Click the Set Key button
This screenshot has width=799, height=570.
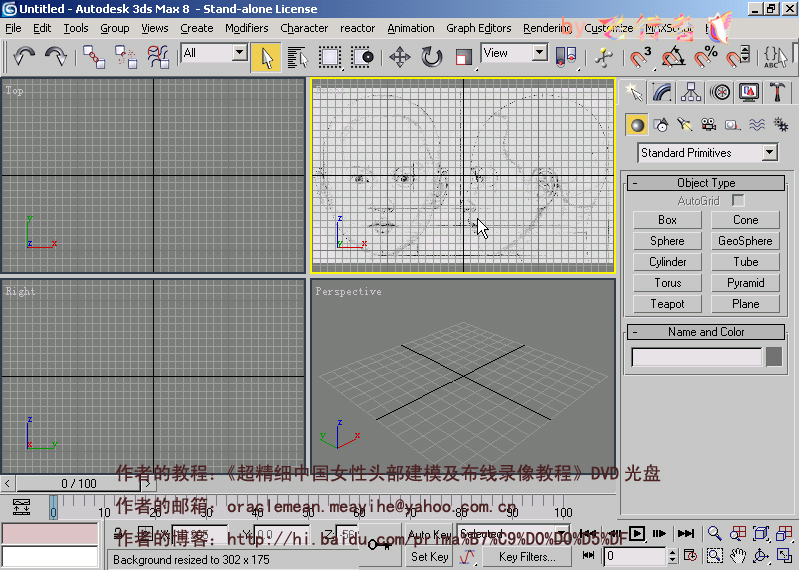pyautogui.click(x=430, y=557)
